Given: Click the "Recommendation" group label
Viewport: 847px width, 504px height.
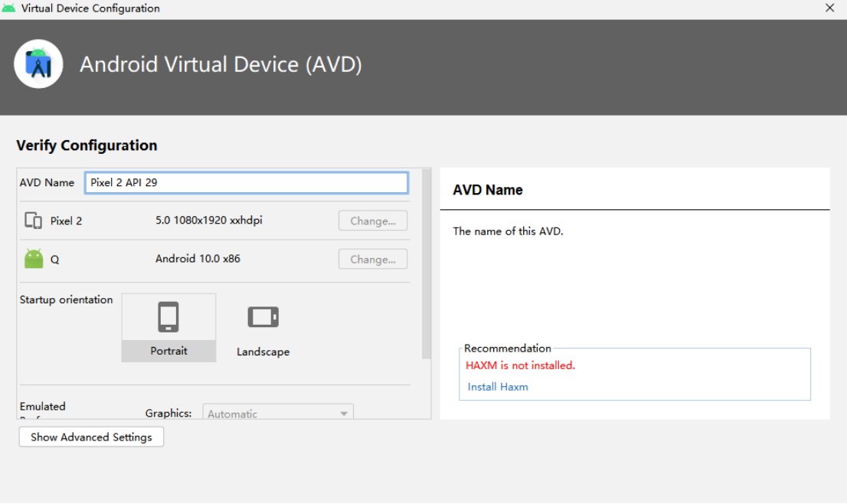Looking at the screenshot, I should click(x=507, y=349).
